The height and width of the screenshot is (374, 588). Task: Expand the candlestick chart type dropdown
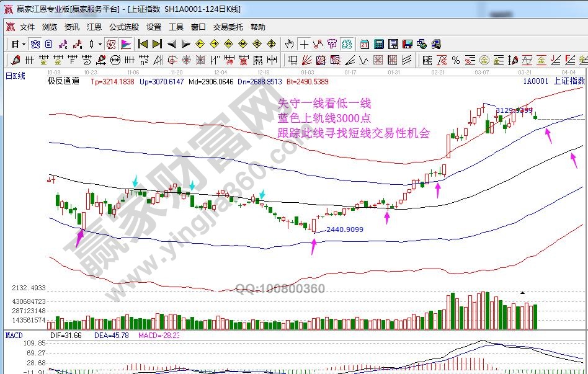(100, 44)
